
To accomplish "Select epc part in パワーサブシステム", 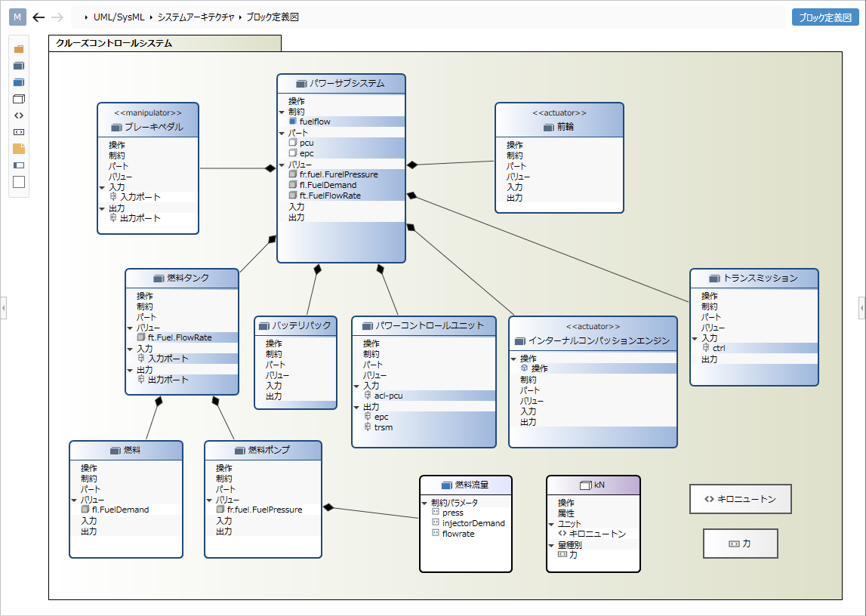I will (307, 153).
